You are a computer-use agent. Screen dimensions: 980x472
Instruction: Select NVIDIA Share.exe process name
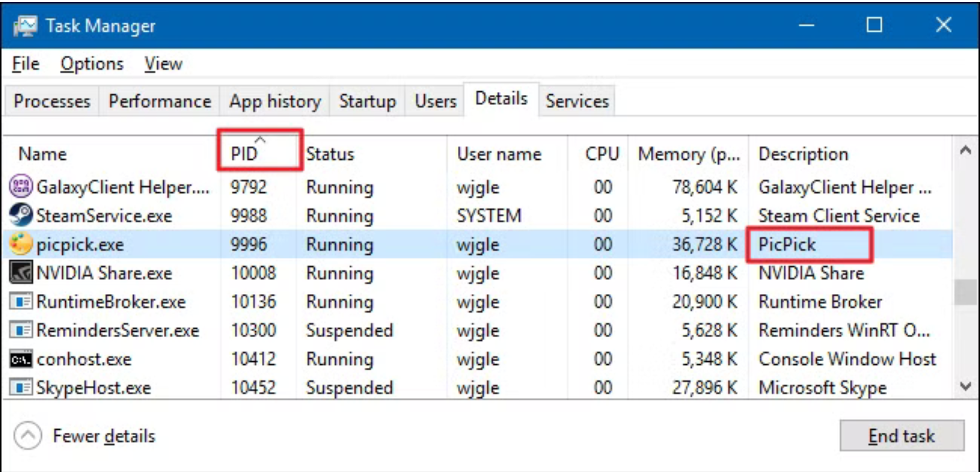click(x=104, y=274)
